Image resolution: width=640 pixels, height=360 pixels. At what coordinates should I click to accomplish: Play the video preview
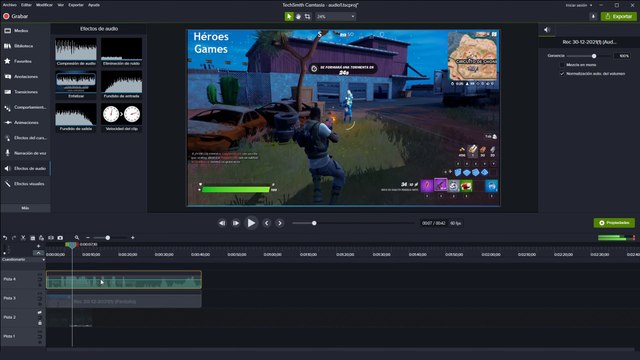coord(251,223)
